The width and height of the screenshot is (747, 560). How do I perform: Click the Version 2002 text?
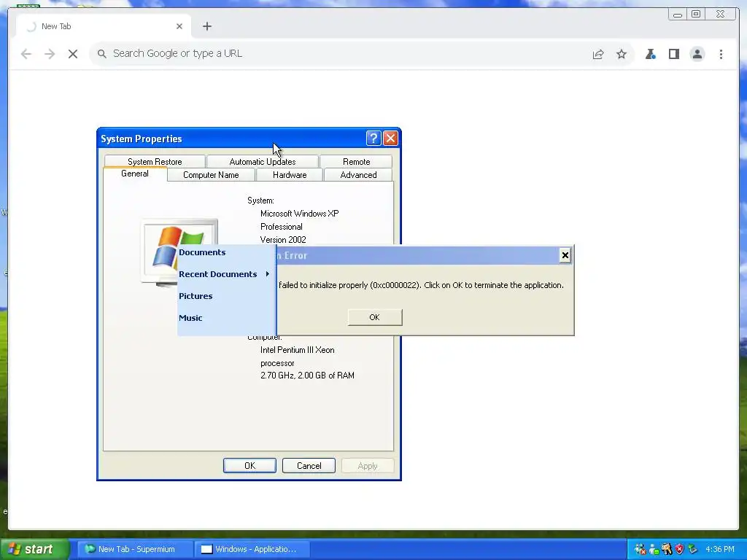tap(283, 239)
